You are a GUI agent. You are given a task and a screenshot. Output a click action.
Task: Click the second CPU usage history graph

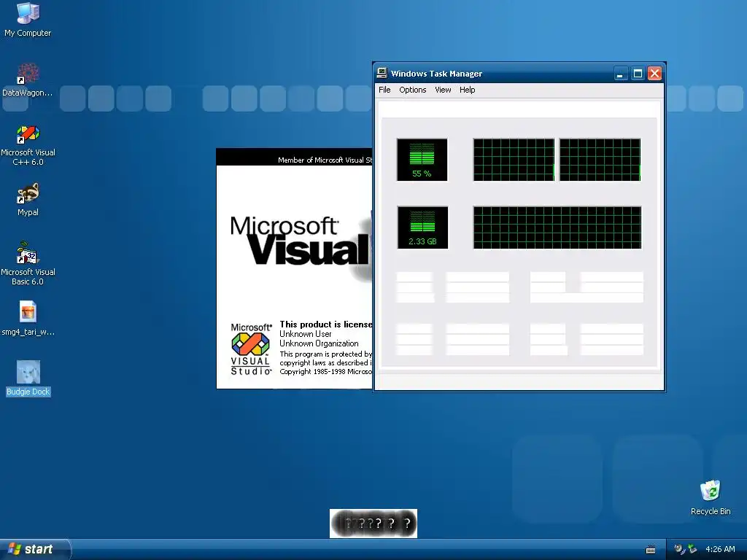tap(600, 160)
